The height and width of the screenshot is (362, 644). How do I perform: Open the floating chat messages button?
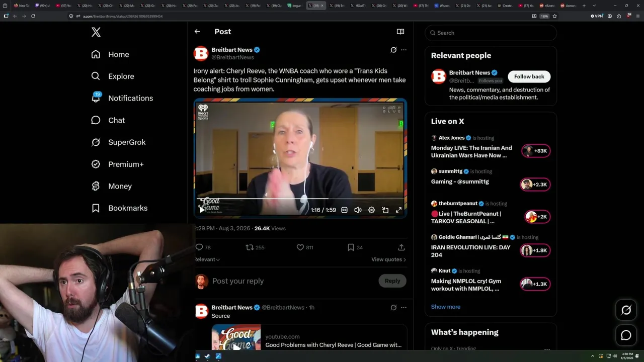coord(626,335)
